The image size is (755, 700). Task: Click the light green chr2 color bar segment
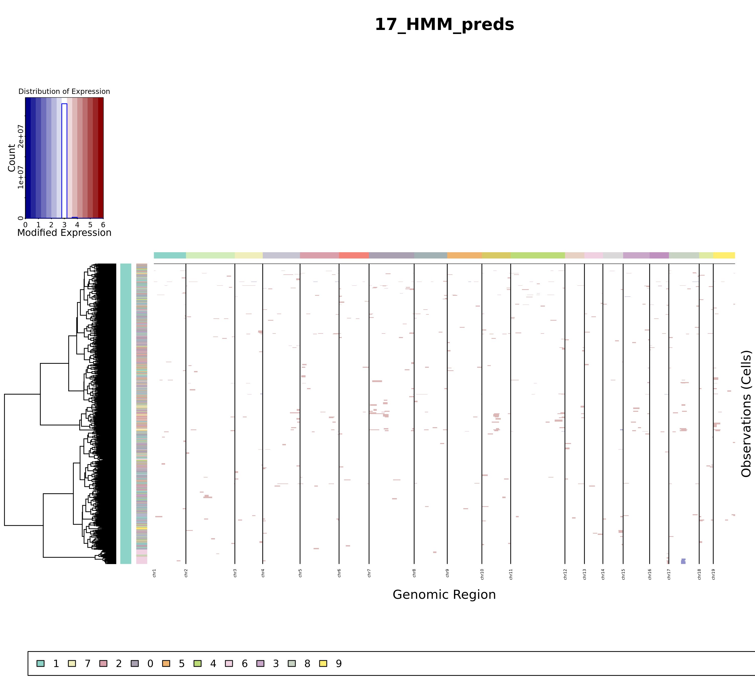click(211, 255)
